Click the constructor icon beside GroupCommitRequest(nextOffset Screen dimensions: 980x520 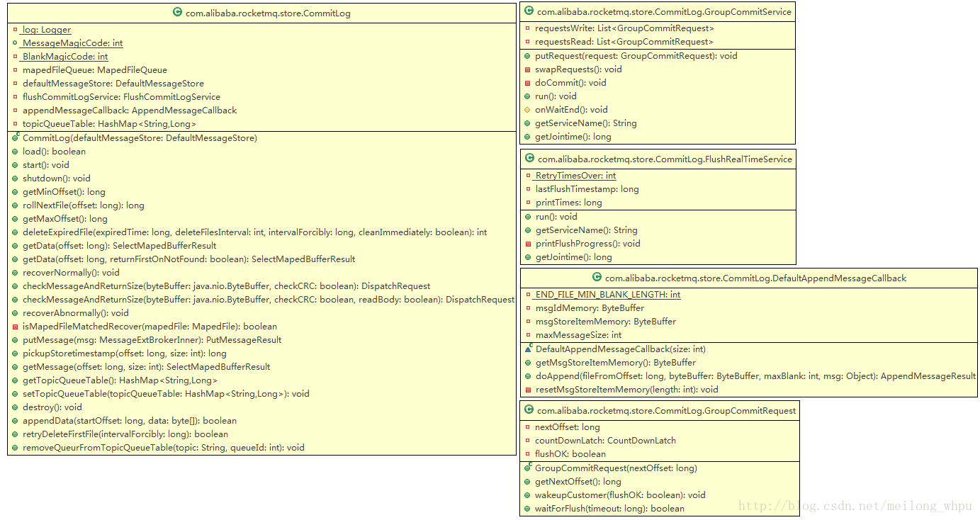click(528, 468)
